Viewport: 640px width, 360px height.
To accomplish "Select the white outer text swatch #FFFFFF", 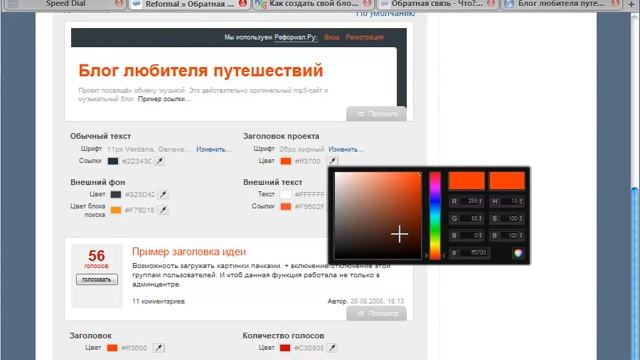I will pyautogui.click(x=286, y=195).
